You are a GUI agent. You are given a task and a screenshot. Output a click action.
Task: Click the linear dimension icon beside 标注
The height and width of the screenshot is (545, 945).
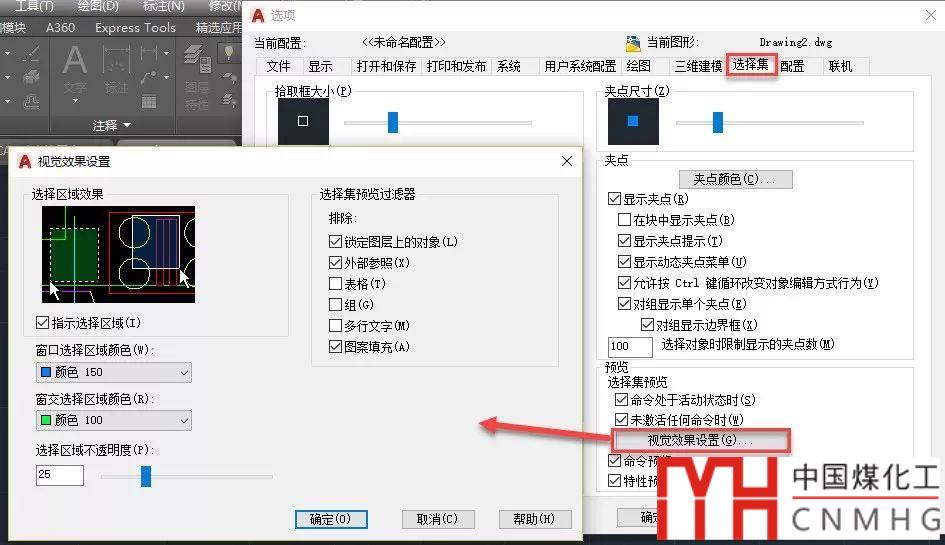148,54
